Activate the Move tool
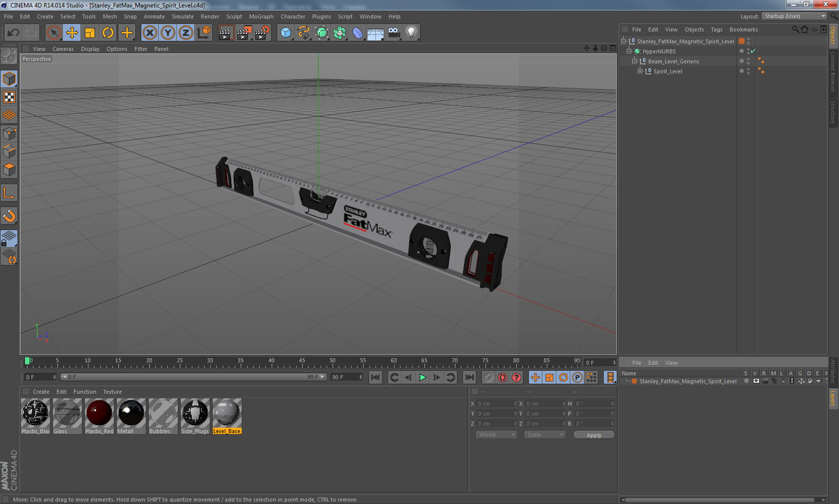 pos(72,33)
